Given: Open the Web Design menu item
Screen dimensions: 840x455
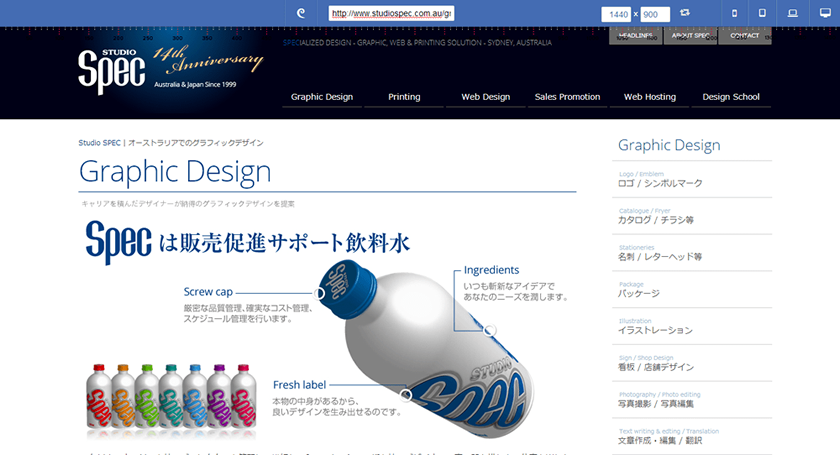Looking at the screenshot, I should [x=485, y=97].
